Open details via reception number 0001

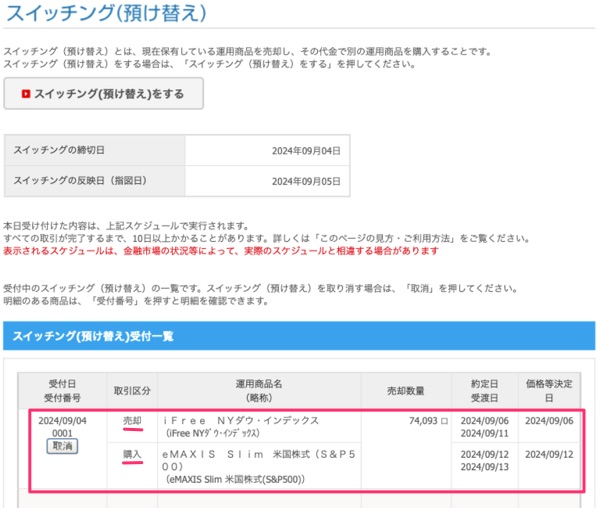tap(62, 433)
